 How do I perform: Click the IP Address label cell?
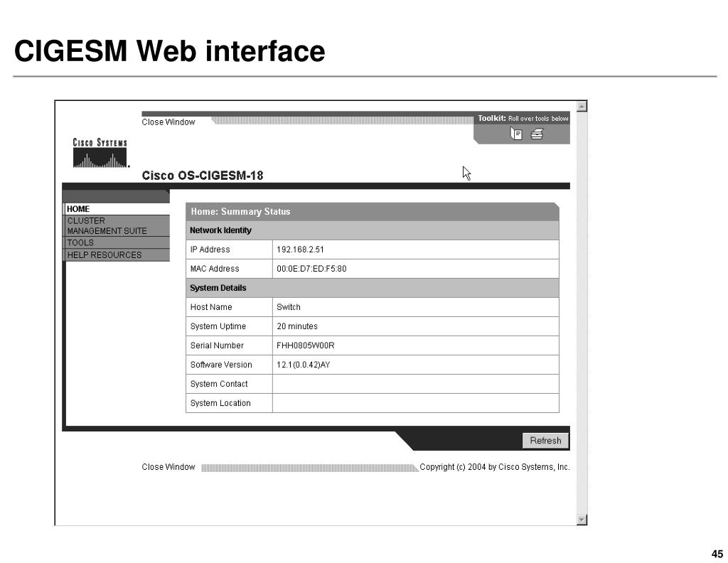coord(229,250)
